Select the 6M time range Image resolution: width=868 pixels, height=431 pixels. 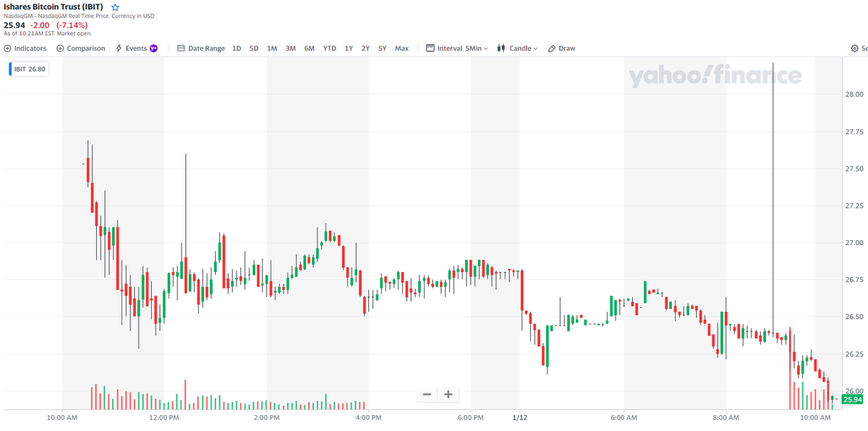click(310, 48)
